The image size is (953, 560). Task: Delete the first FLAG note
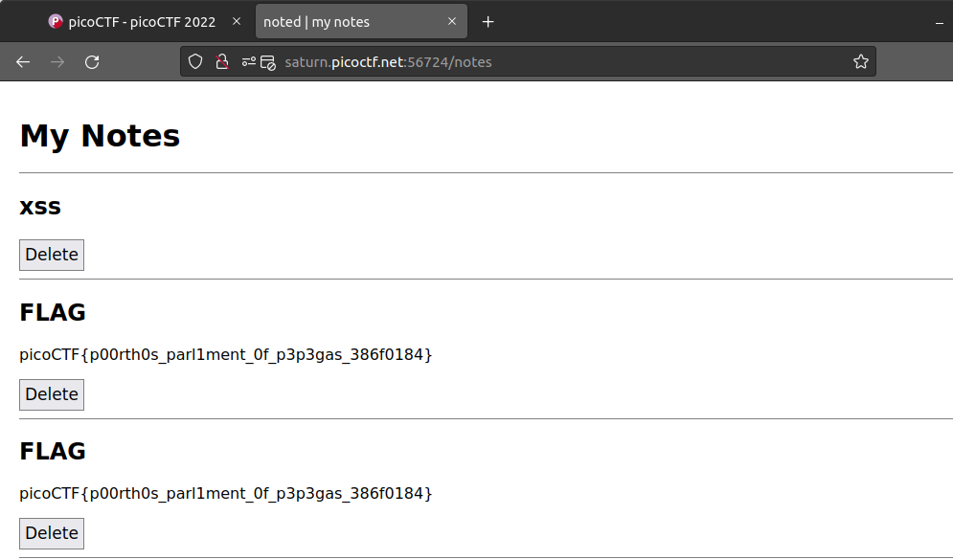[x=52, y=394]
